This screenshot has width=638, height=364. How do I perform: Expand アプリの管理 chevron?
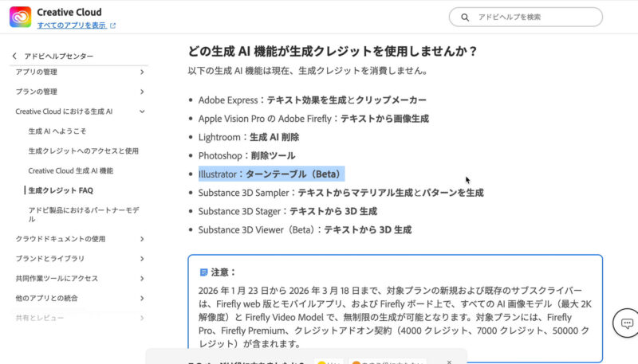tap(142, 72)
